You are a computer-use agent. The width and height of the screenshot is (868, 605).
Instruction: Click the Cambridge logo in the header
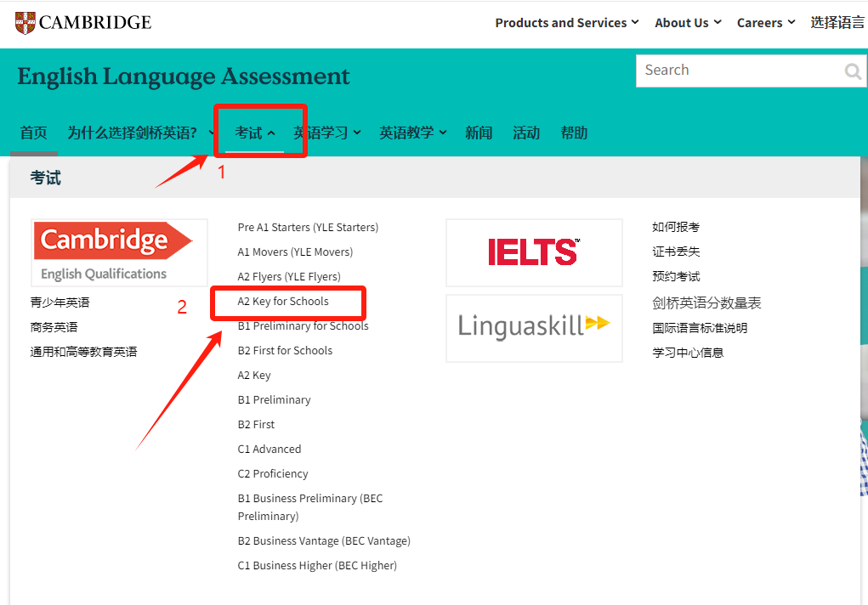(x=83, y=23)
